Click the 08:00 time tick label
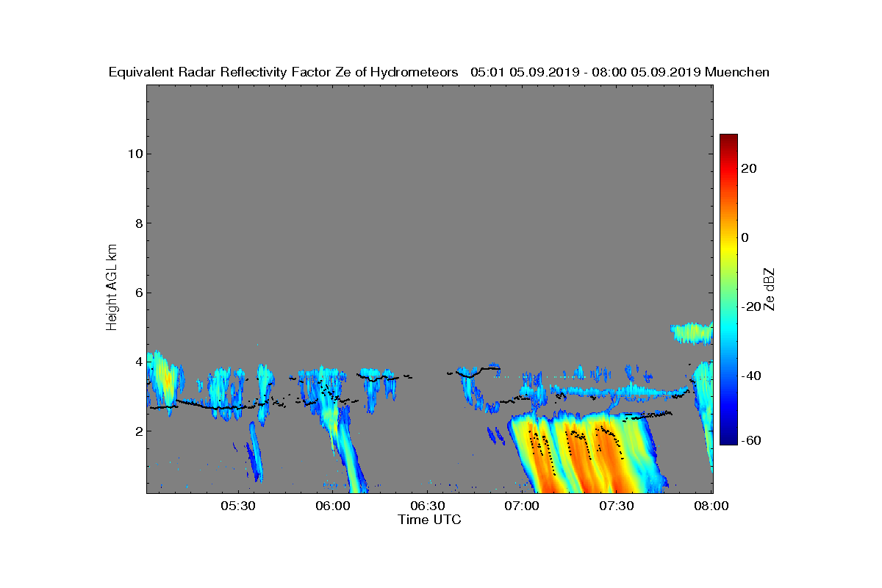The image size is (882, 588). pos(711,506)
